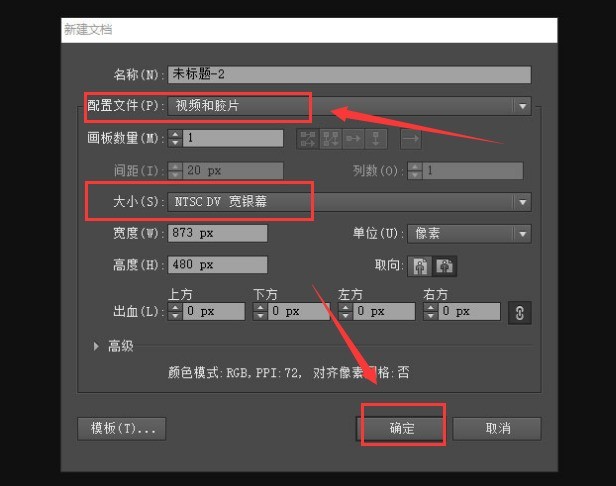Increase the artboard count stepper
Image resolution: width=616 pixels, height=486 pixels.
175,134
